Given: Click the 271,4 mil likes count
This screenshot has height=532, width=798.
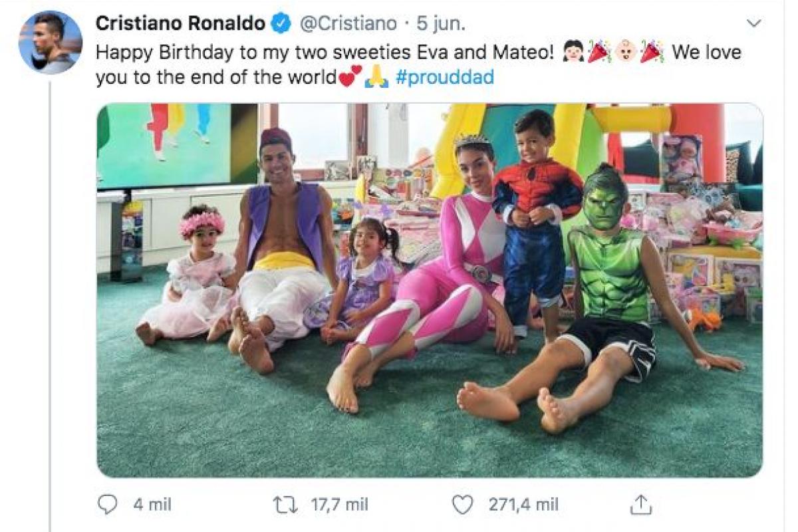Looking at the screenshot, I should 523,505.
